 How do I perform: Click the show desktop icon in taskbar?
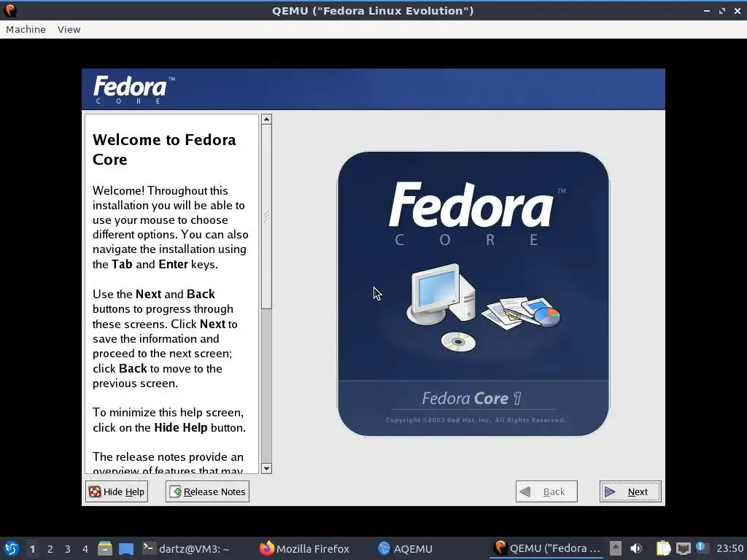pyautogui.click(x=126, y=548)
